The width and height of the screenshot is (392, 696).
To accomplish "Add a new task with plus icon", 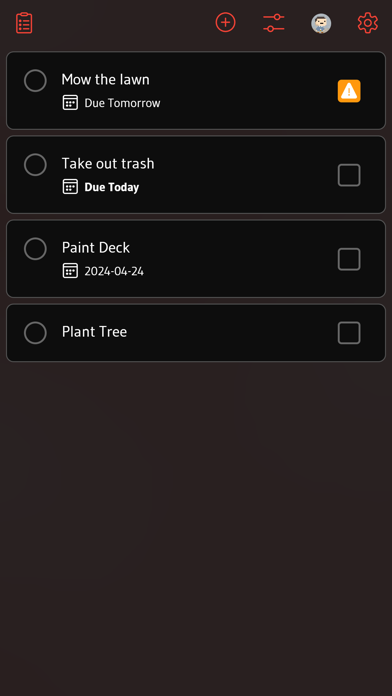I will pos(226,22).
